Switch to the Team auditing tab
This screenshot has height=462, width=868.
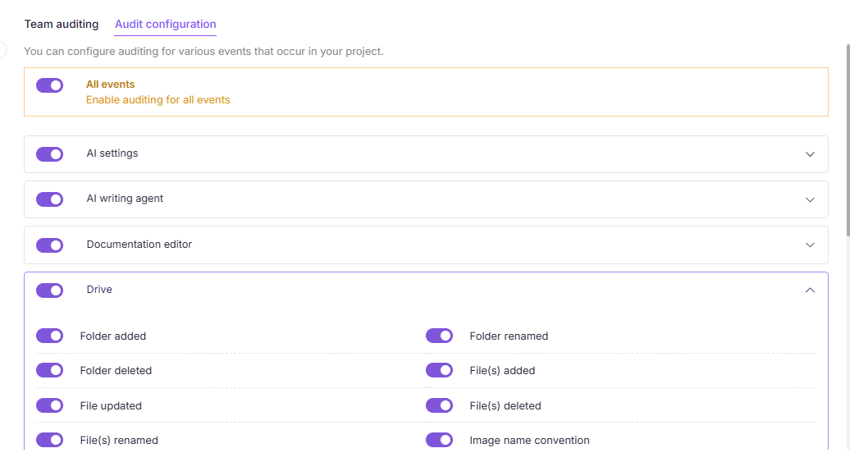[62, 25]
